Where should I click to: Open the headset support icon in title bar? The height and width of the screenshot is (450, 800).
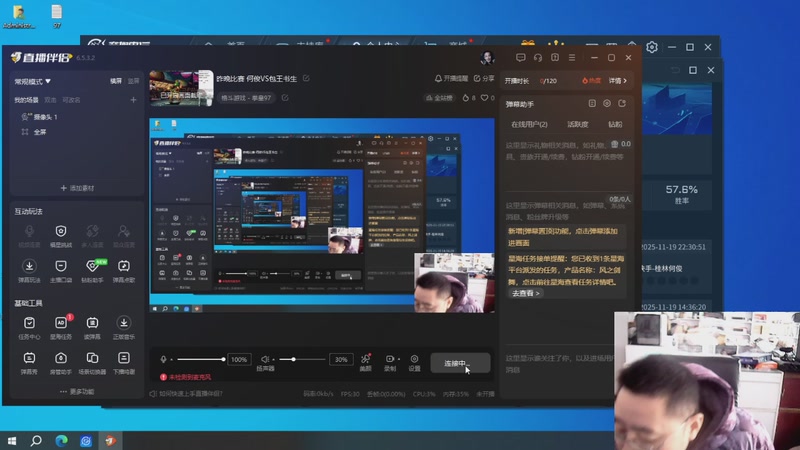point(538,58)
